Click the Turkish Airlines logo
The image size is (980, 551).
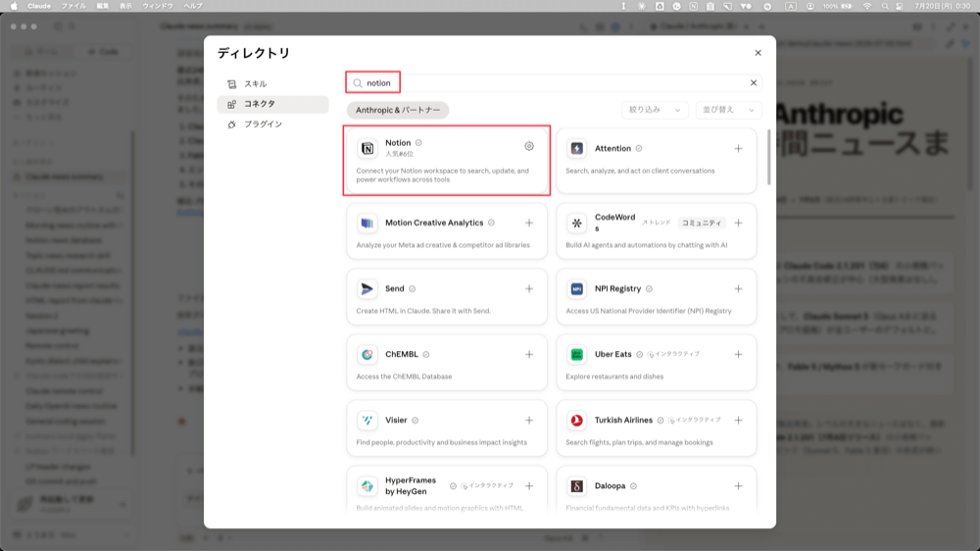577,421
